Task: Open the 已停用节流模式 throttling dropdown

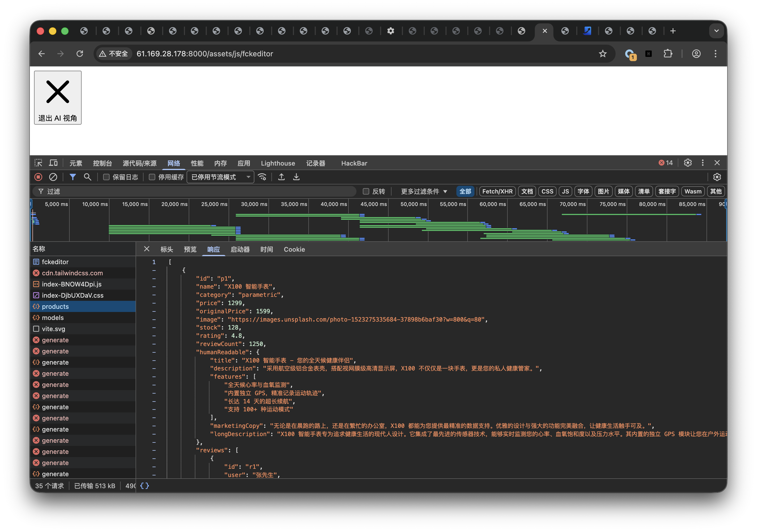Action: [x=220, y=177]
